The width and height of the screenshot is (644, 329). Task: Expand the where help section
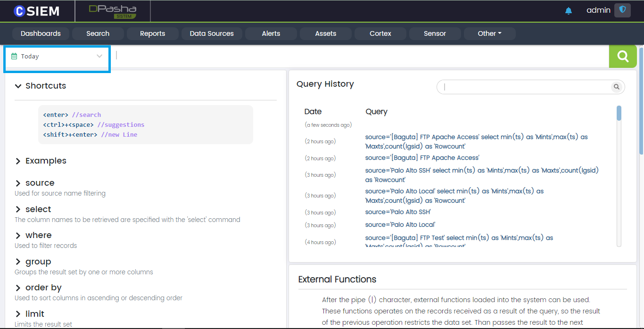point(18,236)
